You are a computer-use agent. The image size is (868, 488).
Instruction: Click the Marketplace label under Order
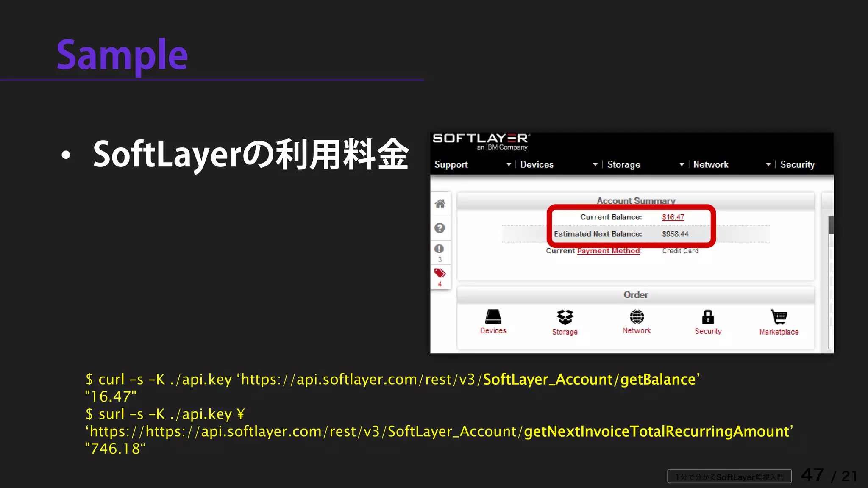pyautogui.click(x=779, y=332)
